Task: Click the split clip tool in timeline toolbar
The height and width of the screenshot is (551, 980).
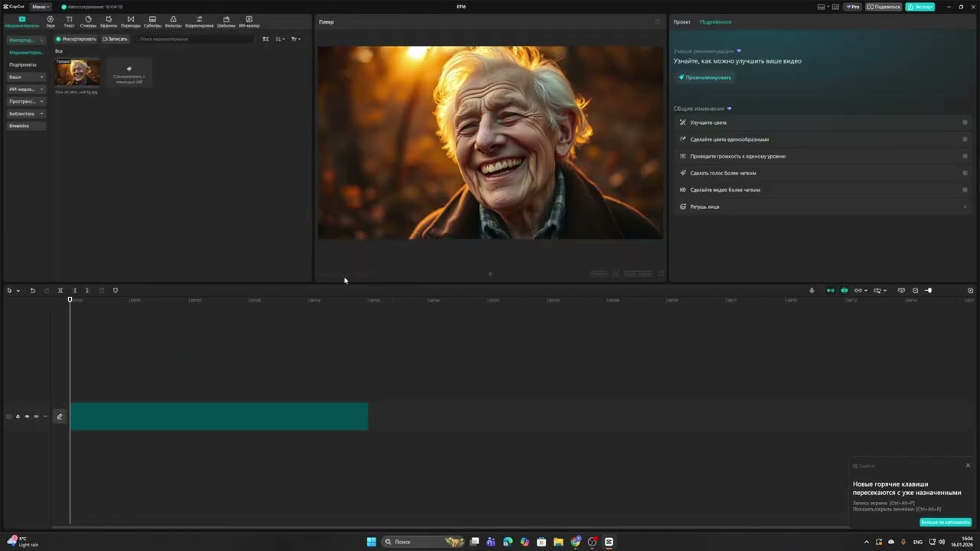Action: (60, 291)
